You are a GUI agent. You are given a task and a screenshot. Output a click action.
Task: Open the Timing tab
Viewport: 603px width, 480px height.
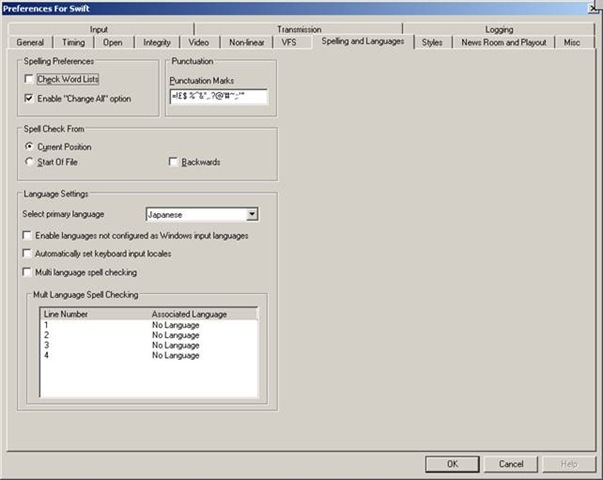(x=72, y=43)
